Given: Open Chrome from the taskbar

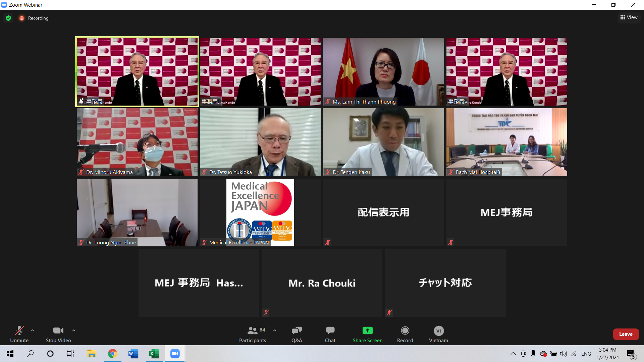Looking at the screenshot, I should coord(112,354).
